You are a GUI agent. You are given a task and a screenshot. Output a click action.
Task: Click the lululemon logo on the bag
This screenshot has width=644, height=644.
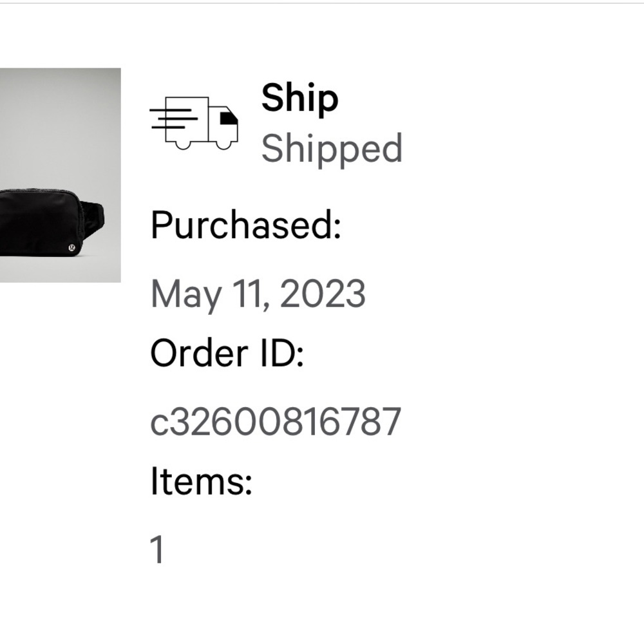[71, 246]
